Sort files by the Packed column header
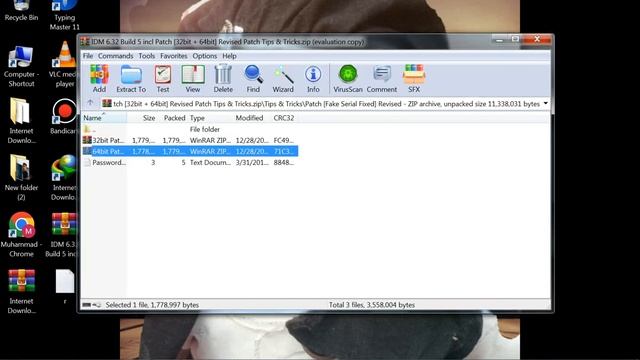Screen dimensions: 640x360 [x=172, y=118]
